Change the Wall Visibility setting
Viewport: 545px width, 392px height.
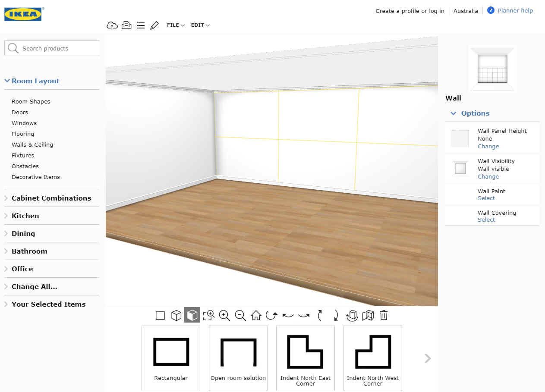(x=488, y=176)
